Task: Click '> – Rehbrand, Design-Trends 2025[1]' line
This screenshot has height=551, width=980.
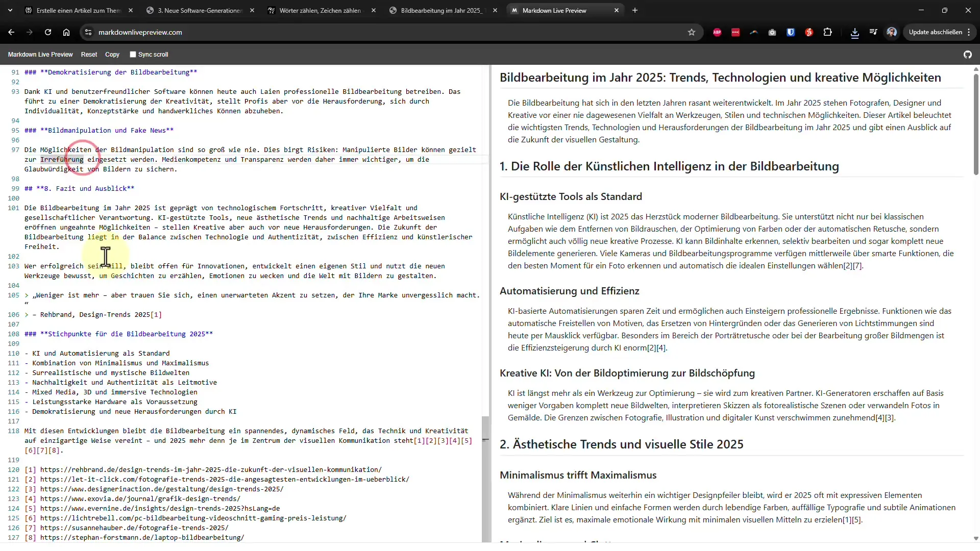Action: click(x=93, y=315)
